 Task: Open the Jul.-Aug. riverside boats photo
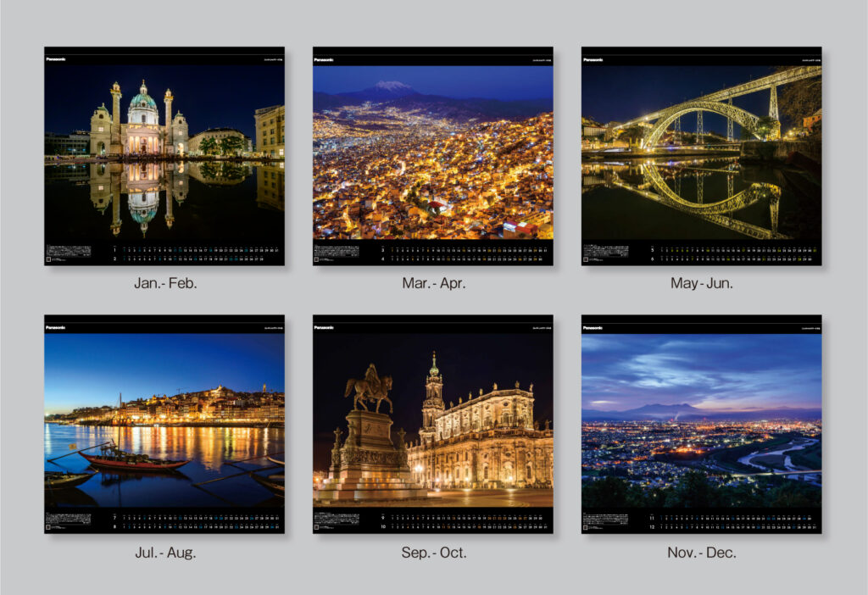point(164,420)
